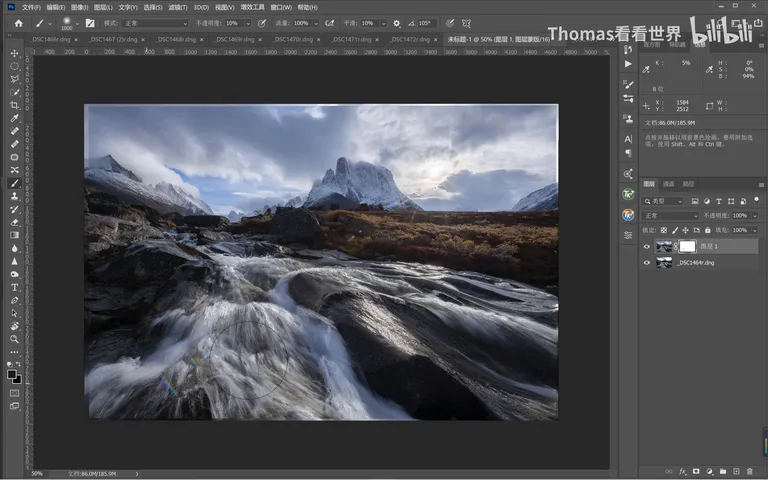Toggle lock transparent pixels checkerboard icon
768x480 pixels.
tap(664, 230)
